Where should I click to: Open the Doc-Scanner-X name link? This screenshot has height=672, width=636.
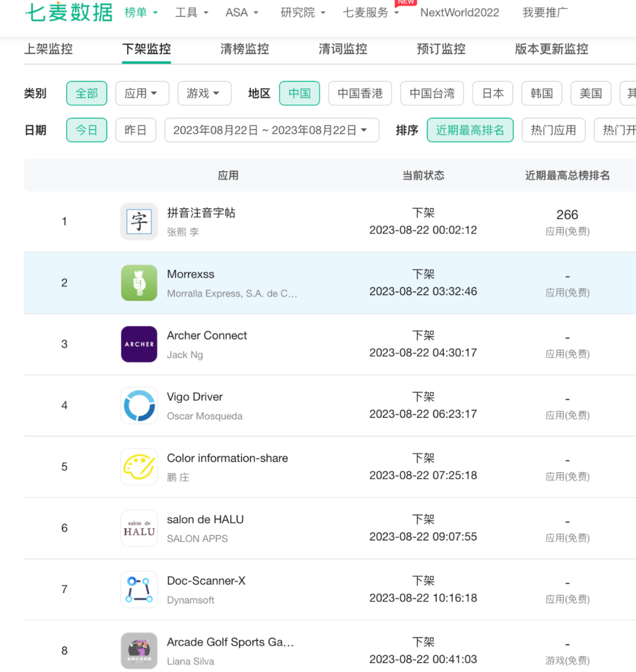tap(206, 580)
